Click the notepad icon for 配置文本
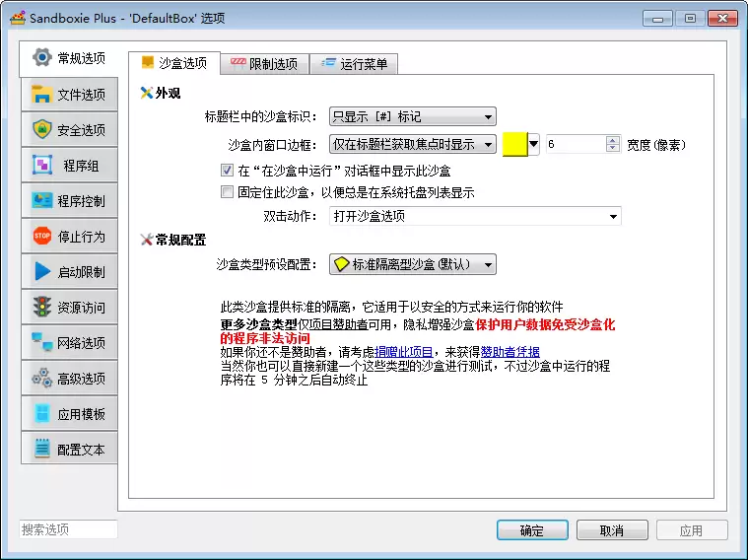Viewport: 748px width, 560px height. pyautogui.click(x=42, y=449)
